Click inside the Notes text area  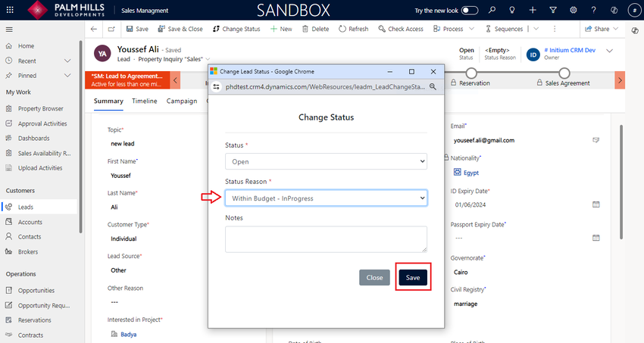(x=326, y=239)
